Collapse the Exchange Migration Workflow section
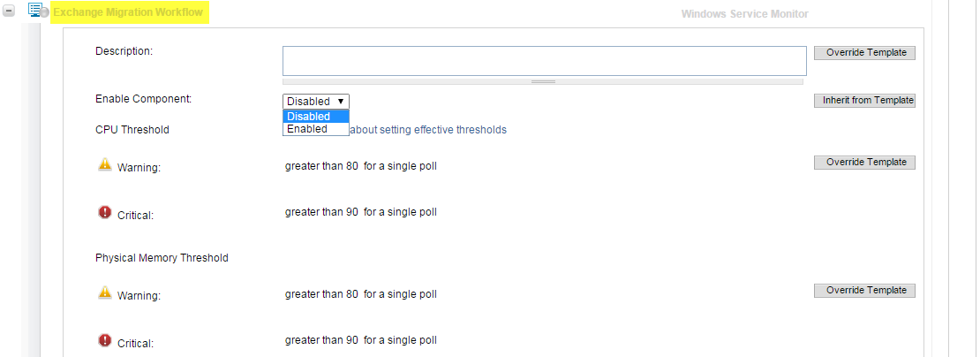The image size is (980, 357). (10, 12)
